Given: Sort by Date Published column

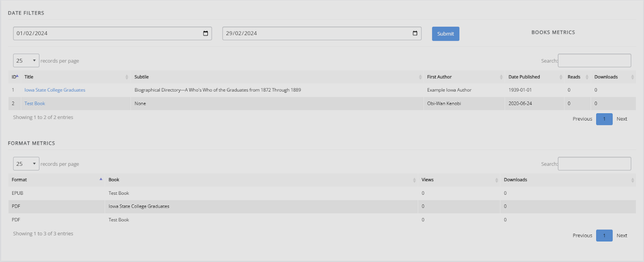Looking at the screenshot, I should [535, 77].
